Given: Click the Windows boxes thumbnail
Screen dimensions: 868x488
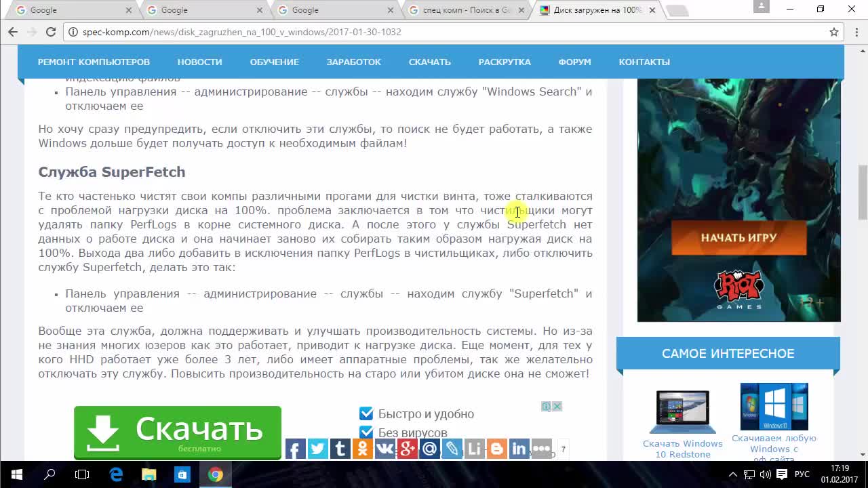Looking at the screenshot, I should [x=774, y=407].
